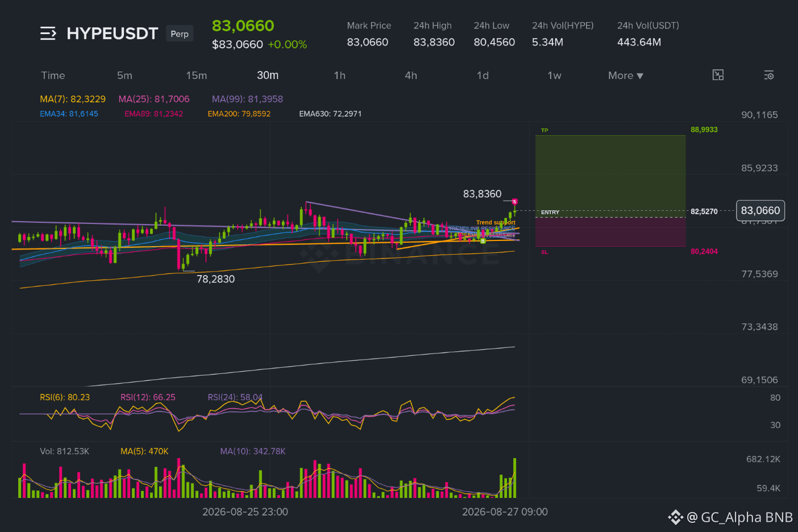Switch to the 5m interval
The image size is (798, 532).
click(x=124, y=76)
